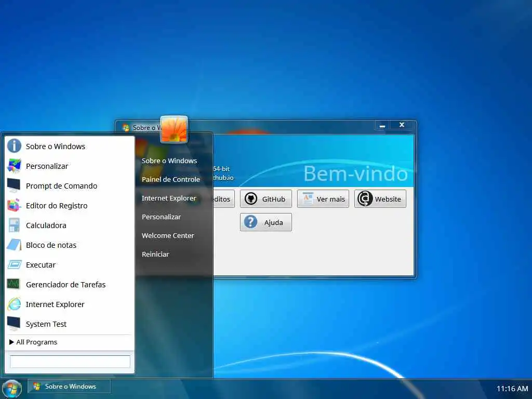Click the Gerenciador de Tarefas graph icon

[x=14, y=284]
